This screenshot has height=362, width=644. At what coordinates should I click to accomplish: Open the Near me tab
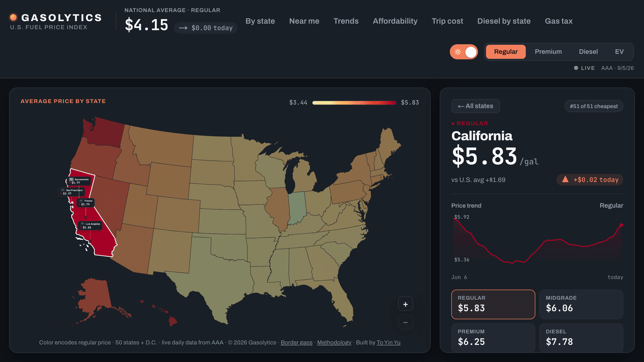[x=304, y=21]
